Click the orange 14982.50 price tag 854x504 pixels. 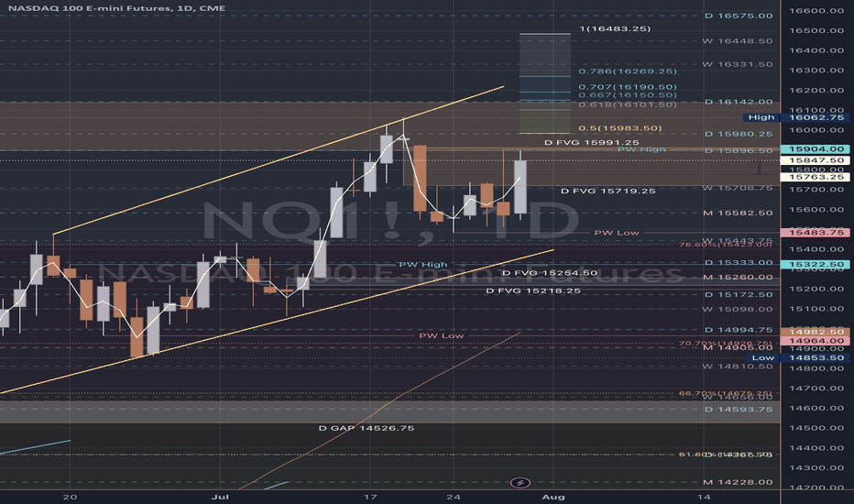[816, 332]
